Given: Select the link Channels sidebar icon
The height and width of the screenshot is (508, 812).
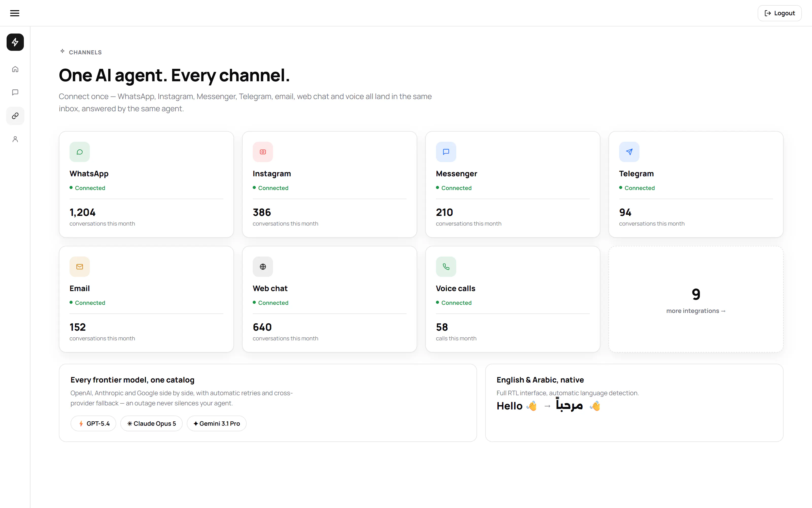Looking at the screenshot, I should (x=15, y=116).
